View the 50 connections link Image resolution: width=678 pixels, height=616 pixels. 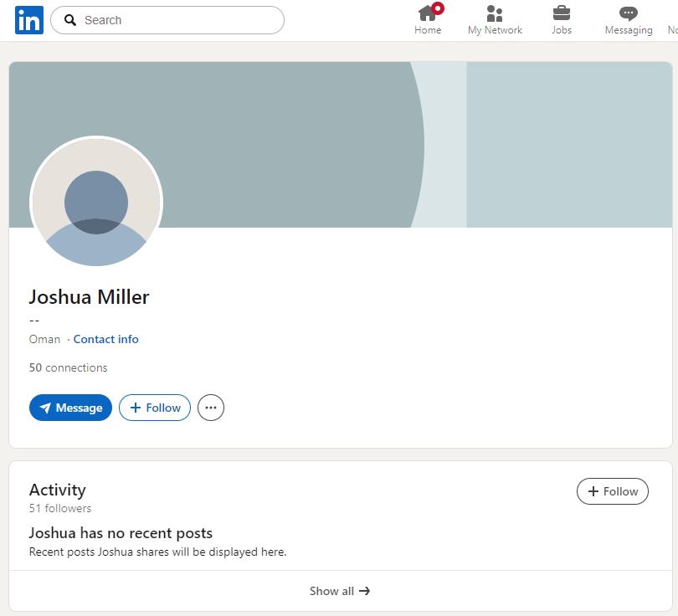point(68,367)
